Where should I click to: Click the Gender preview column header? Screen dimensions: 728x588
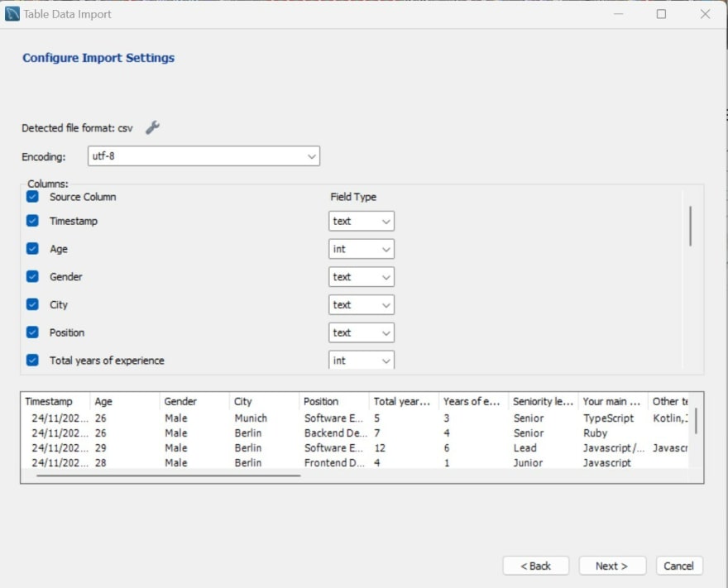194,401
